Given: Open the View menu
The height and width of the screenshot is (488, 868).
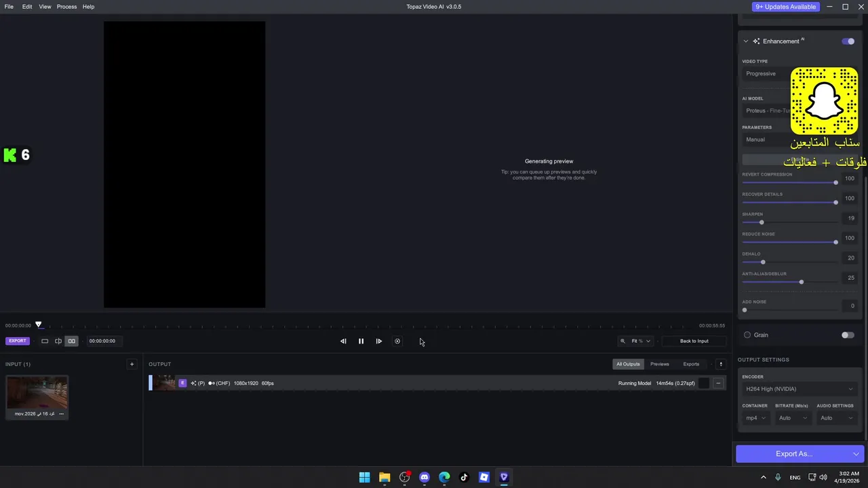Looking at the screenshot, I should point(45,7).
